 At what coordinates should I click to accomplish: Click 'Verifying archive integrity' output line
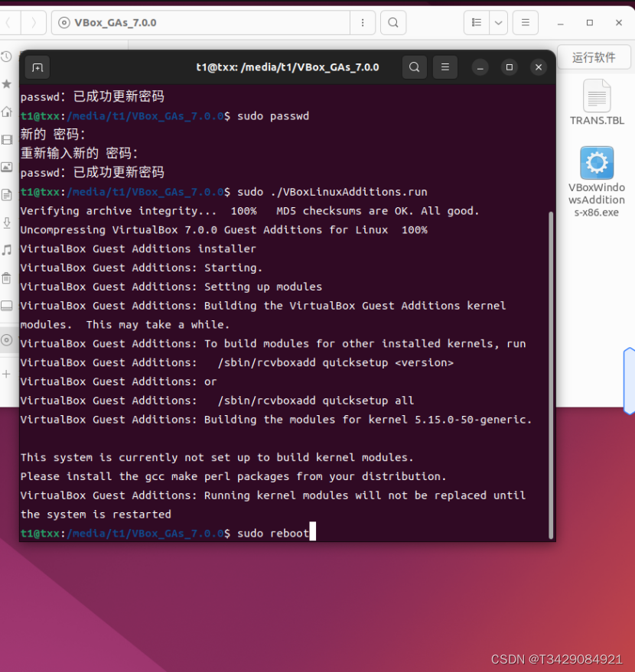[x=249, y=211]
